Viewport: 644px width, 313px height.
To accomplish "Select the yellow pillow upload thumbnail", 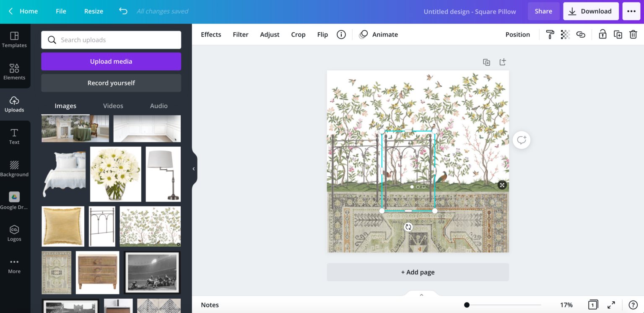I will point(63,226).
